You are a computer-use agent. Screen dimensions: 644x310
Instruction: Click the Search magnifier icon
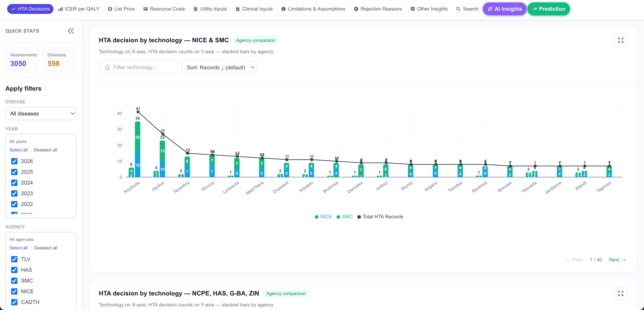[x=458, y=9]
